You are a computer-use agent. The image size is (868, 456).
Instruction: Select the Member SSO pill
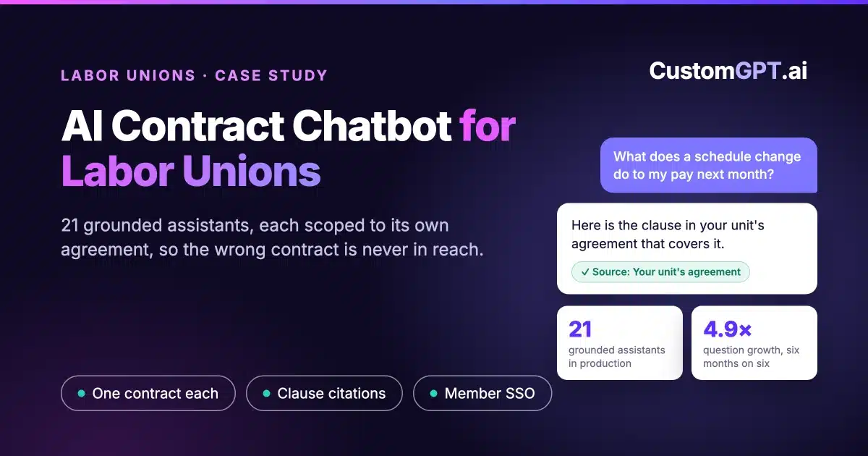click(482, 394)
